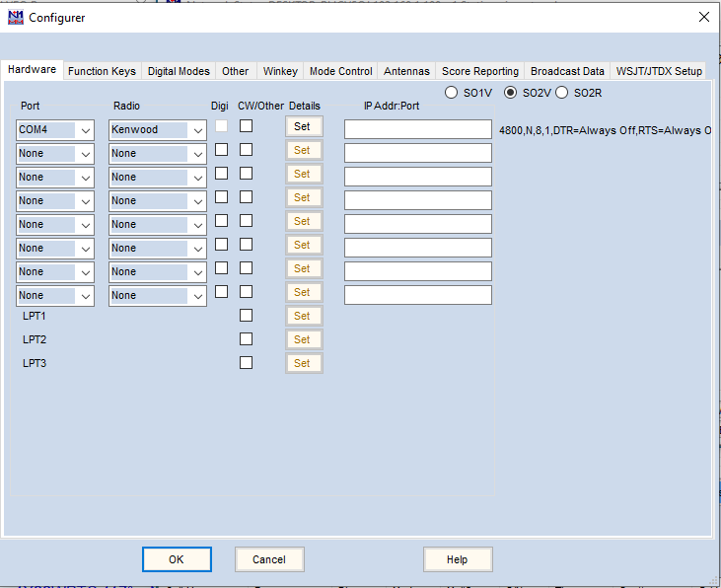Go to the Winkey tab

(280, 71)
